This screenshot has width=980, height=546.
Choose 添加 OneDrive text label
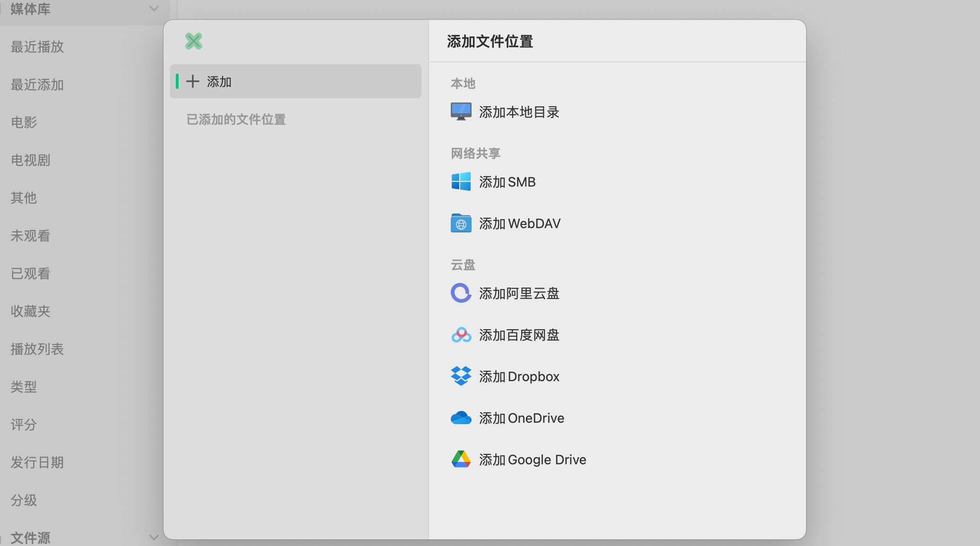tap(522, 418)
